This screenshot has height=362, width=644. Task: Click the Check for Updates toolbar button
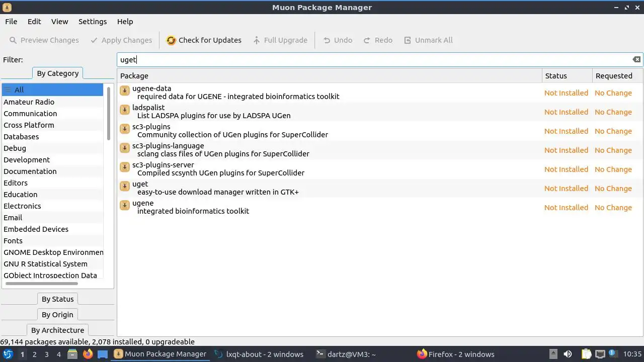coord(204,40)
